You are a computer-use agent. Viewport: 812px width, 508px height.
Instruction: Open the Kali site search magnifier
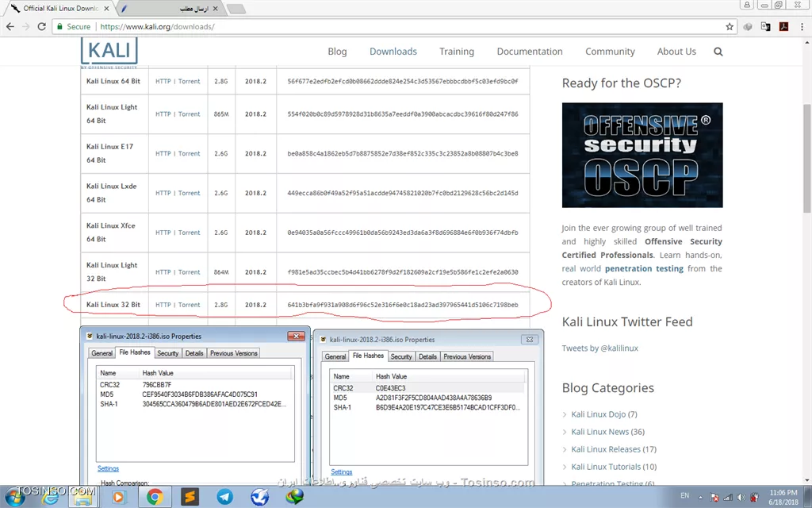pos(718,52)
